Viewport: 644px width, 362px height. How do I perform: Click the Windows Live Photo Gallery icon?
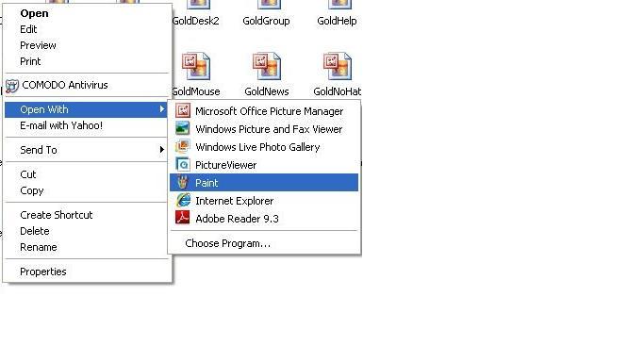183,146
